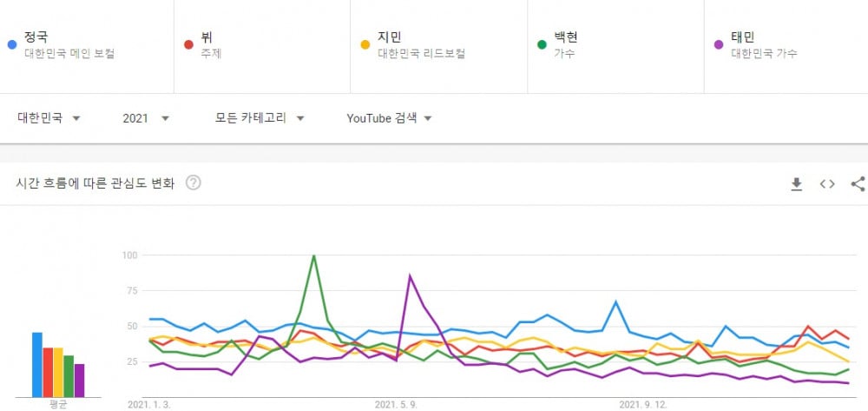Image resolution: width=868 pixels, height=411 pixels.
Task: Edit the 태민 comparison term
Action: pos(786,46)
